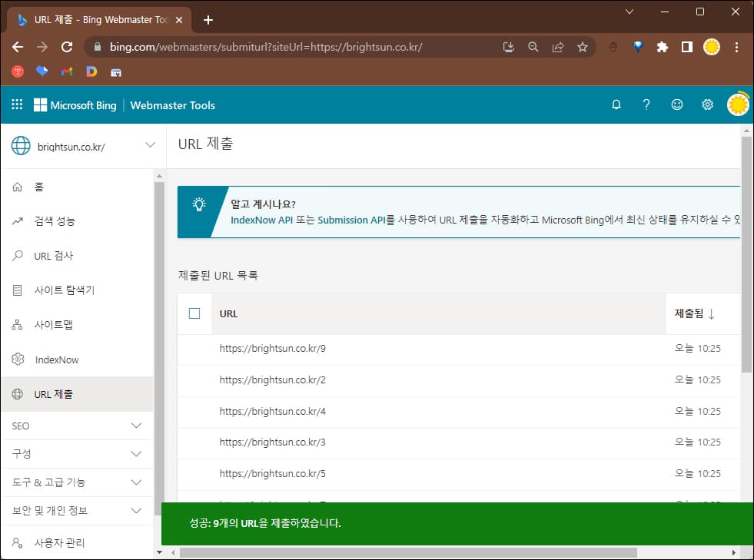Follow the Submission API link

pyautogui.click(x=351, y=220)
